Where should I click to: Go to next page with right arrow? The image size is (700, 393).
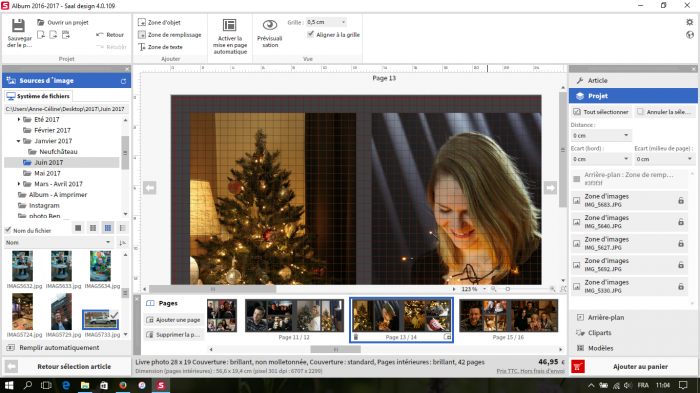550,188
